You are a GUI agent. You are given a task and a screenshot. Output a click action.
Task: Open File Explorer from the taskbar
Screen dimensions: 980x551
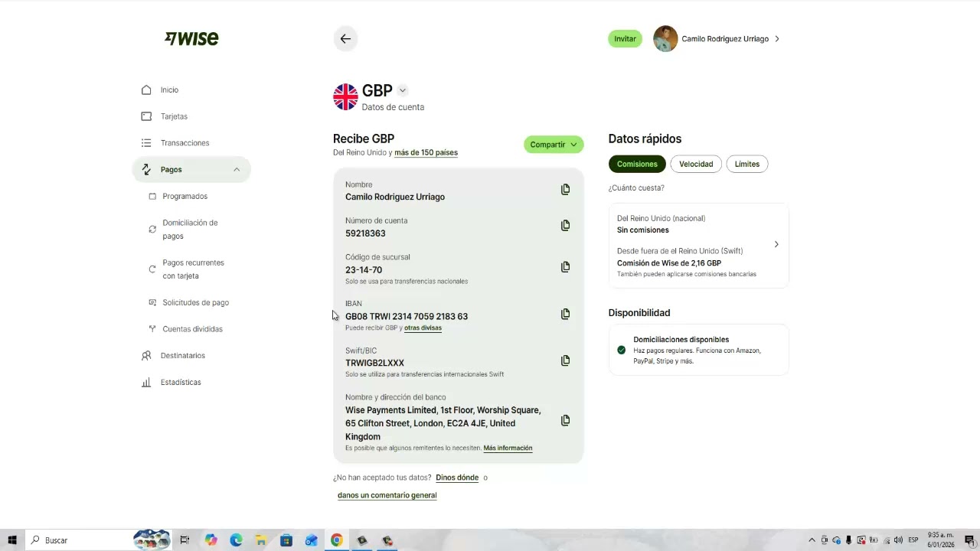261,540
